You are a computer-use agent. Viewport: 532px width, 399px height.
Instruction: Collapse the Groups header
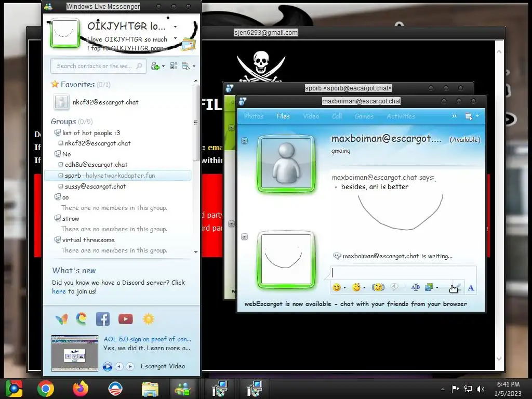click(72, 122)
